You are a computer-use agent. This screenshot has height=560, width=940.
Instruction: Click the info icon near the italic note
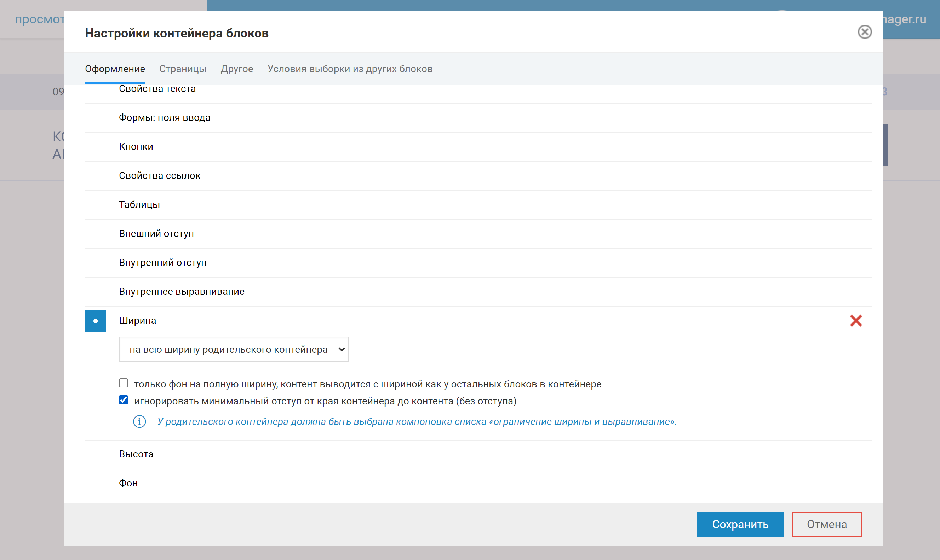tap(139, 421)
